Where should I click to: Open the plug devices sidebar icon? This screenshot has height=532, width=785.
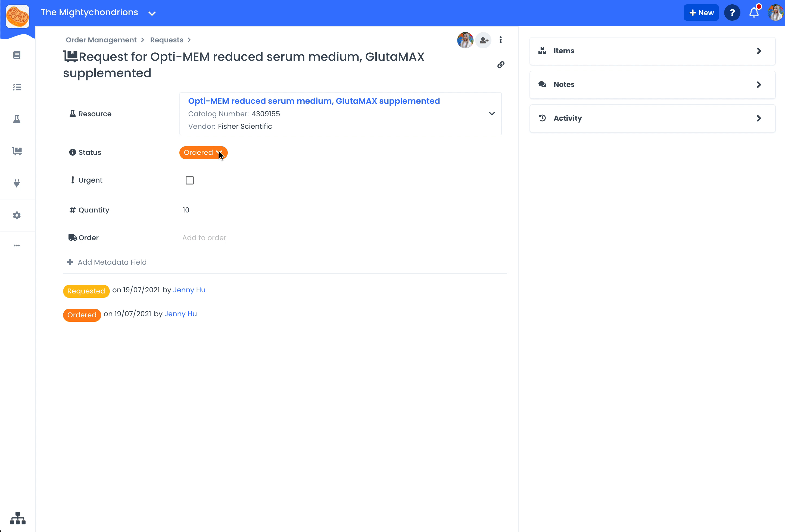coord(17,183)
